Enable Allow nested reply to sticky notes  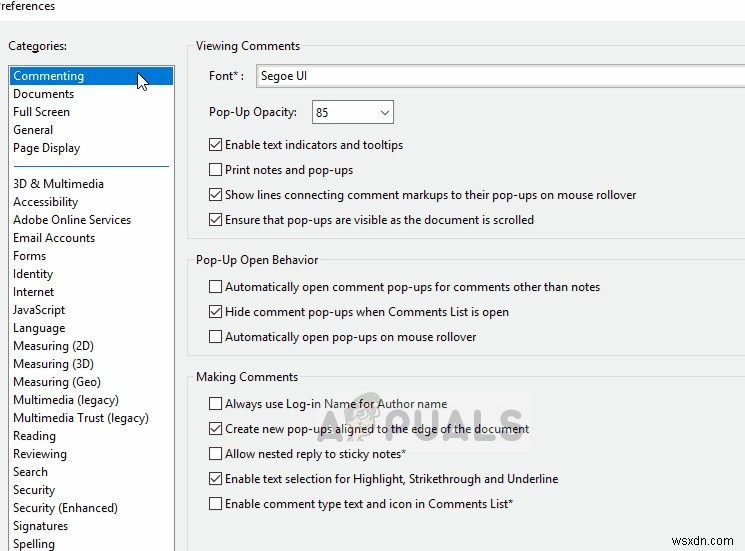click(x=215, y=454)
